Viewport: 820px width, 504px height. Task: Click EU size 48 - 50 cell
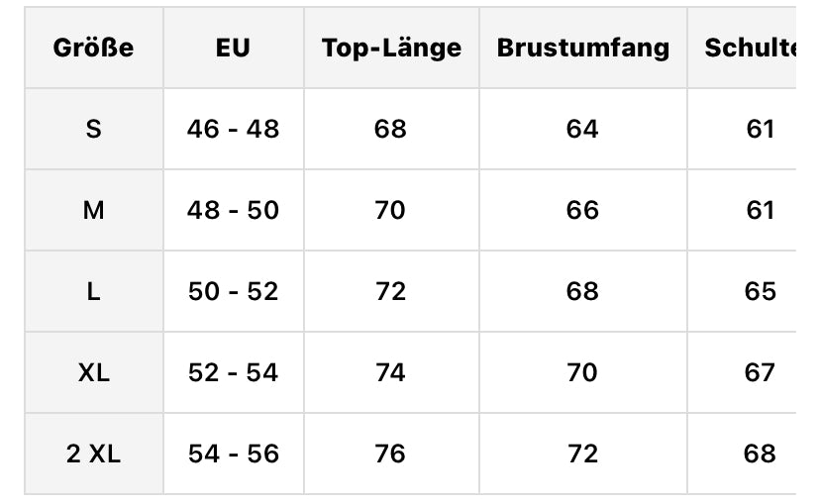pyautogui.click(x=234, y=210)
